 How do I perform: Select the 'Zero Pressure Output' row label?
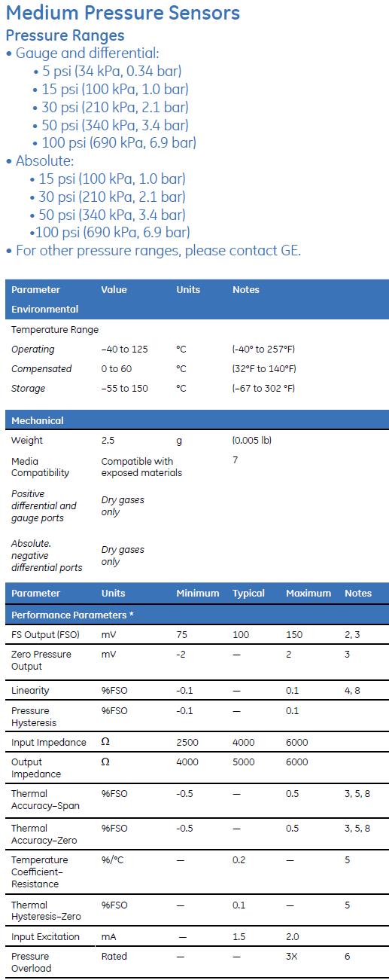pos(41,660)
